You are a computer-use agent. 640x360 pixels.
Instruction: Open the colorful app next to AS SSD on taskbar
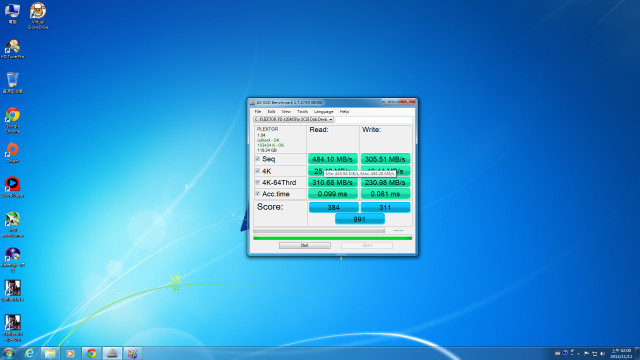133,353
